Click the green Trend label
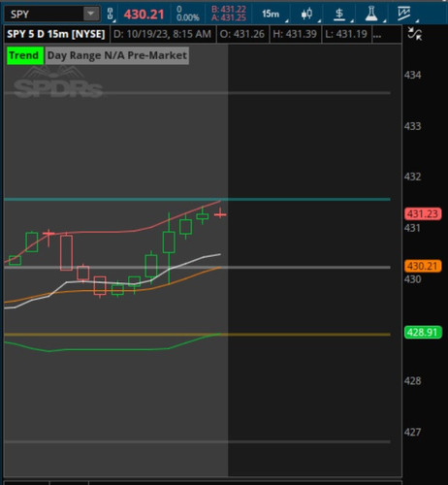This screenshot has height=485, width=448. 24,55
